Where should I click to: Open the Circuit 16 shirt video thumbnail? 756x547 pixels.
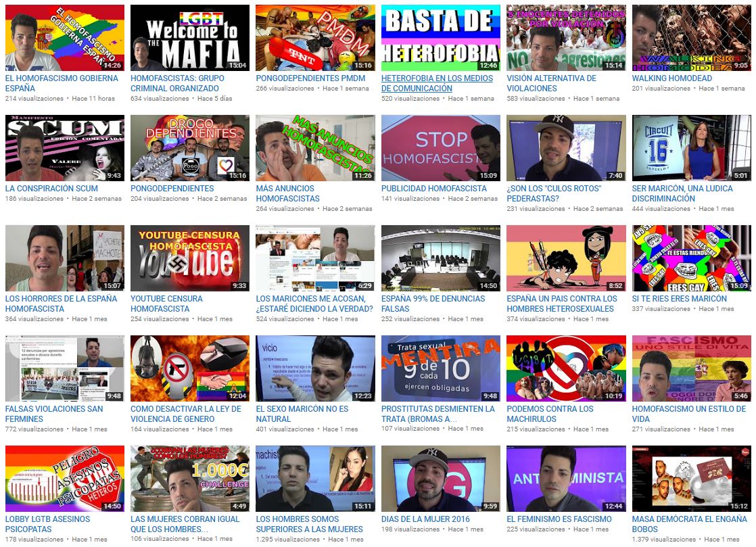[x=691, y=148]
